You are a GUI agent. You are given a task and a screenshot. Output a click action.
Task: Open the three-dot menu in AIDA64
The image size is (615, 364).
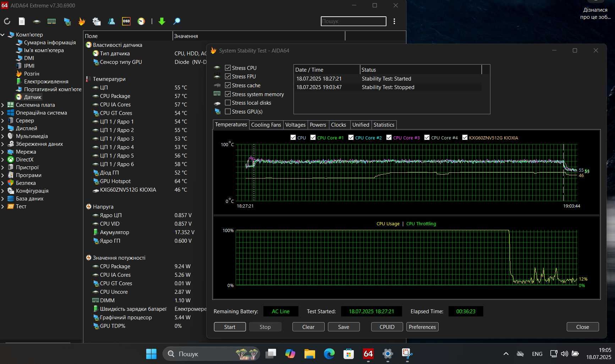394,21
